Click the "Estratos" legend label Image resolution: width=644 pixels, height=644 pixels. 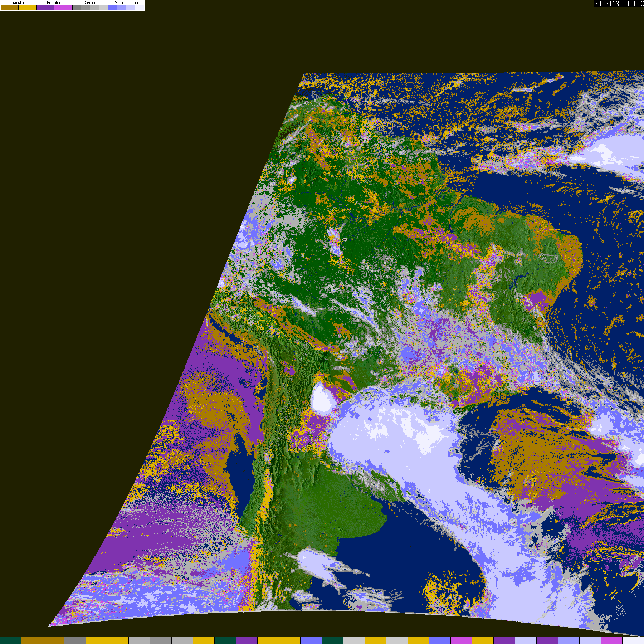pos(54,3)
